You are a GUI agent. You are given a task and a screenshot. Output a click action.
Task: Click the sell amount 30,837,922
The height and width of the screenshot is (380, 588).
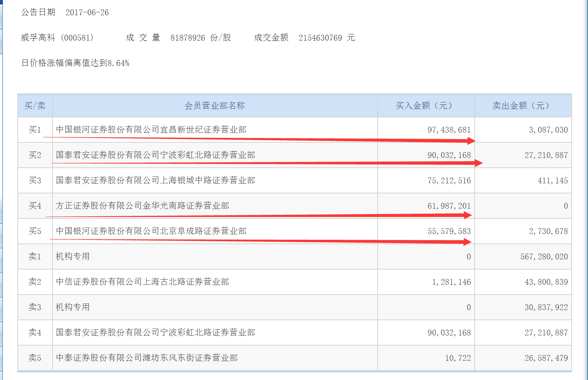[546, 307]
